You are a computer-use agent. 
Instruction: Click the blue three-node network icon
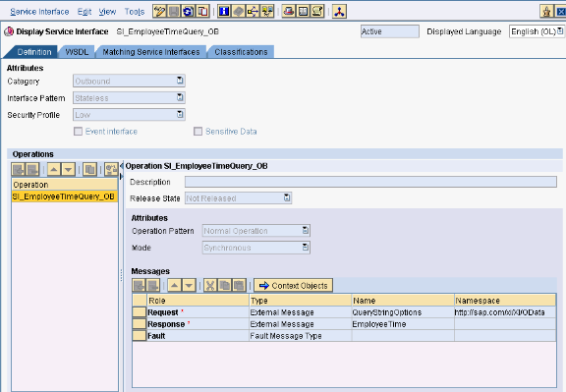339,11
